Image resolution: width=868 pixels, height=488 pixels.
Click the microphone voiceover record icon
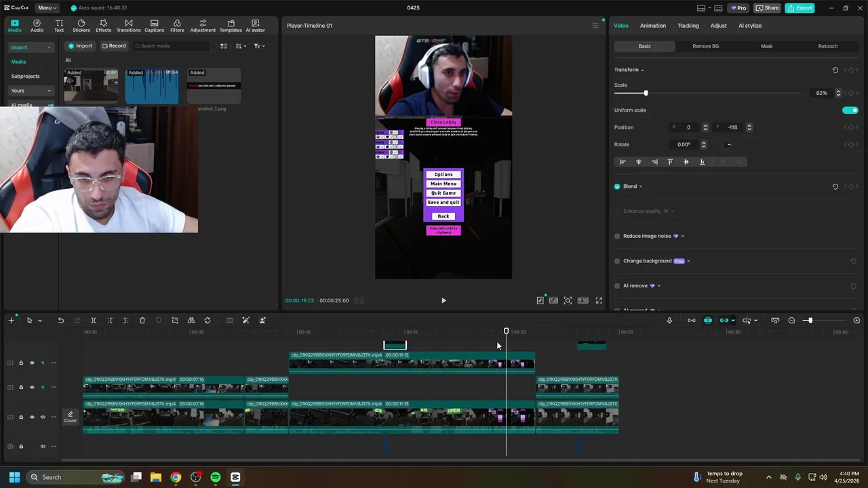[x=669, y=321]
